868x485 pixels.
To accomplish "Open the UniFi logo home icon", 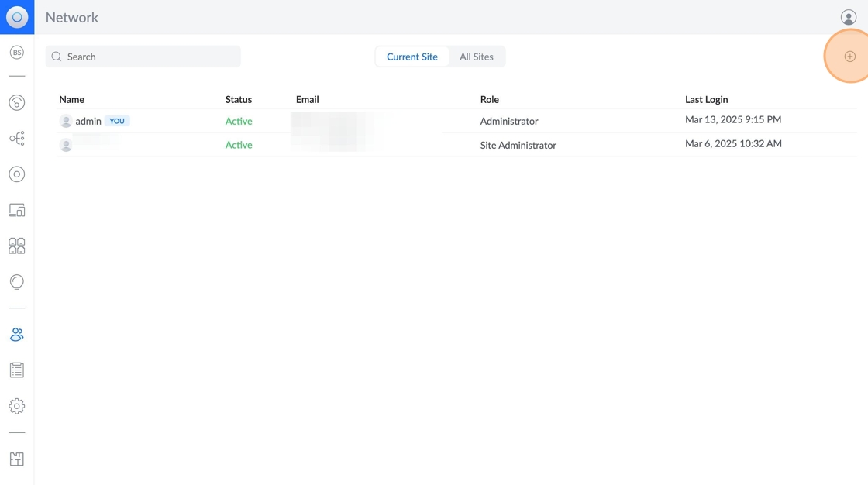I will point(17,17).
